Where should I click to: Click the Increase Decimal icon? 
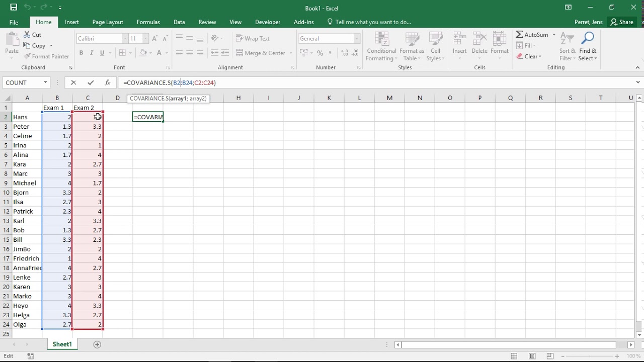click(345, 53)
